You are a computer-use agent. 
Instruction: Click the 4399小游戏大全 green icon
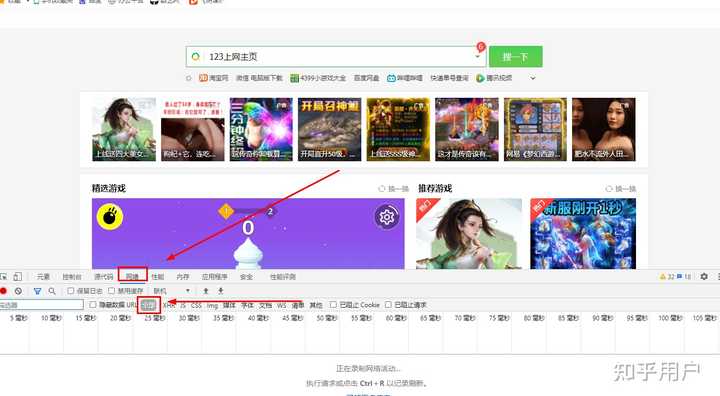click(294, 78)
